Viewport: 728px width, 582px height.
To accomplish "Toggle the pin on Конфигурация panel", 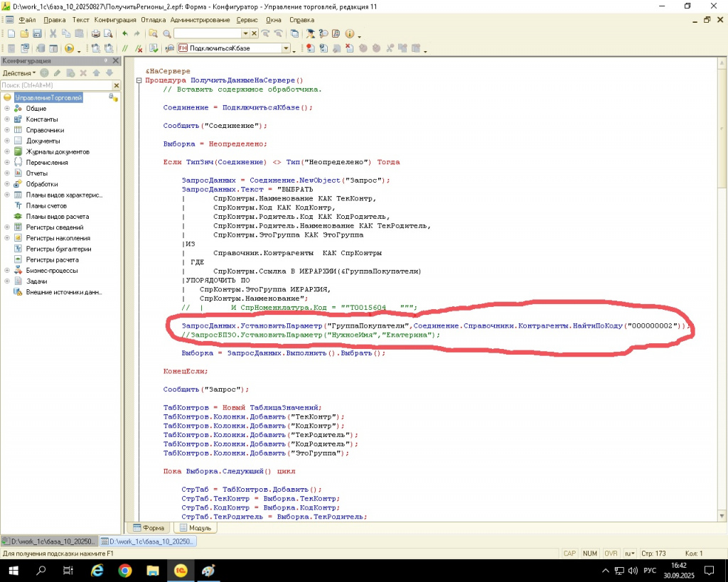I will [x=107, y=61].
